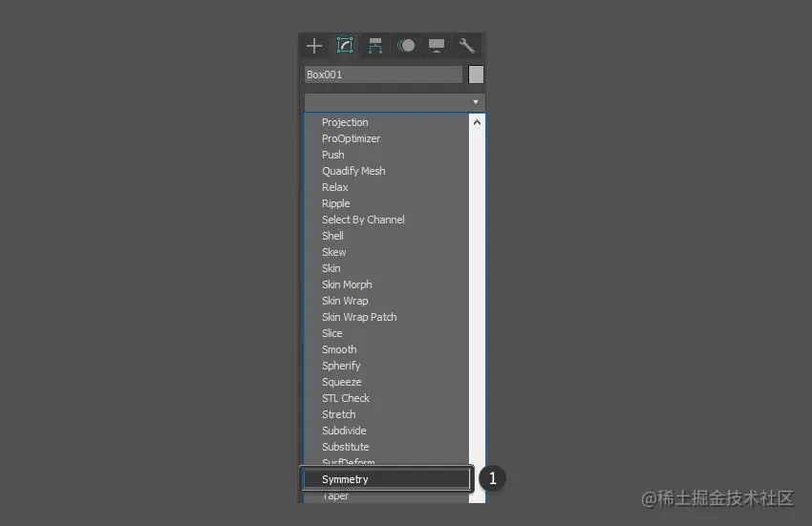Switch to the Modify panel icon
The width and height of the screenshot is (812, 526).
[344, 46]
